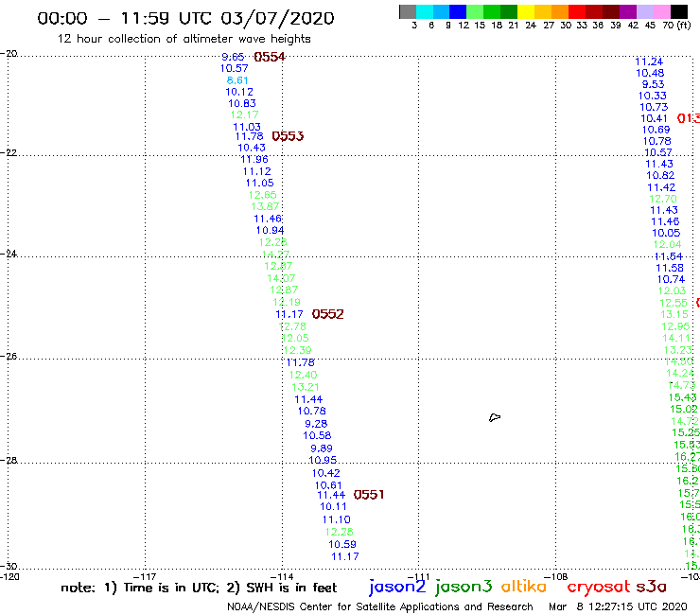Screen dimensions: 700x615
Task: Click the altika satellite legend label
Action: point(523,586)
